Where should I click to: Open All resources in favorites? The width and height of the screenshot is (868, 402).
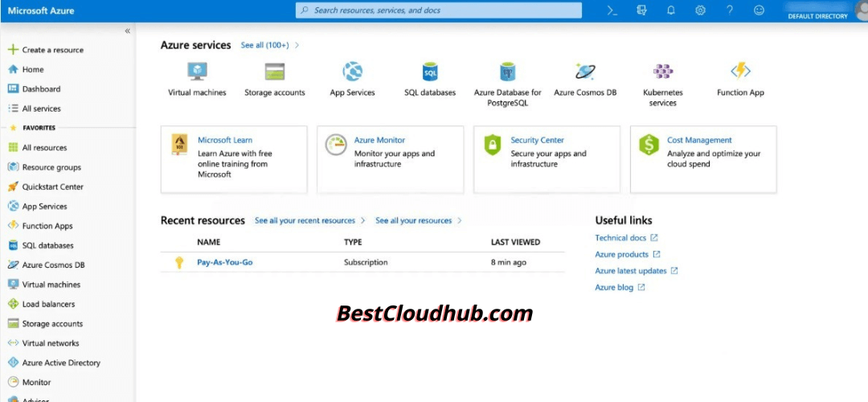[x=44, y=148]
